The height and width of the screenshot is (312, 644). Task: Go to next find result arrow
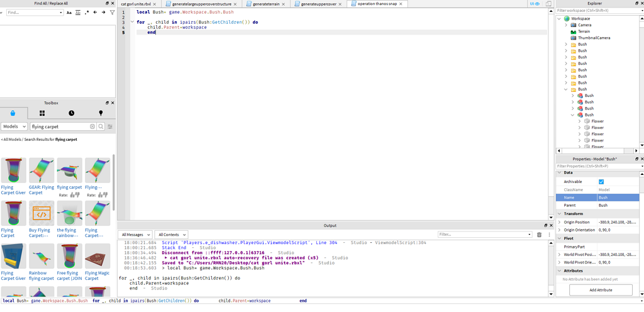[104, 13]
